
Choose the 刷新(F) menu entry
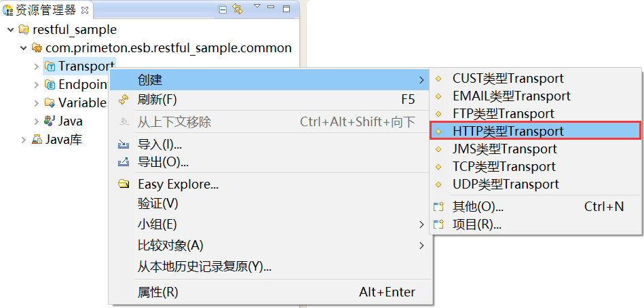[157, 100]
